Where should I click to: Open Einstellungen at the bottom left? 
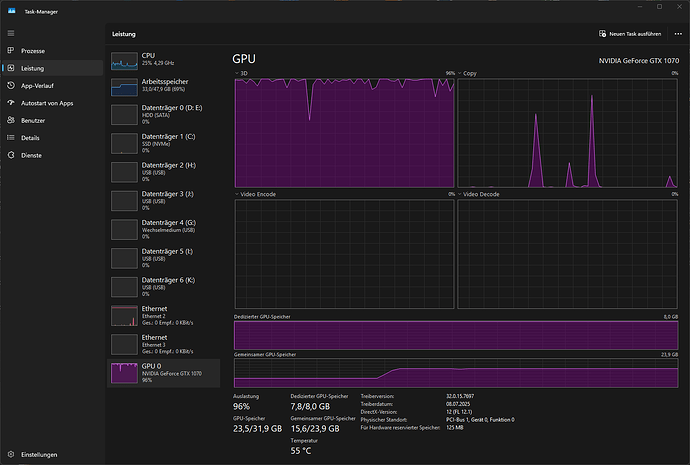click(x=53, y=454)
